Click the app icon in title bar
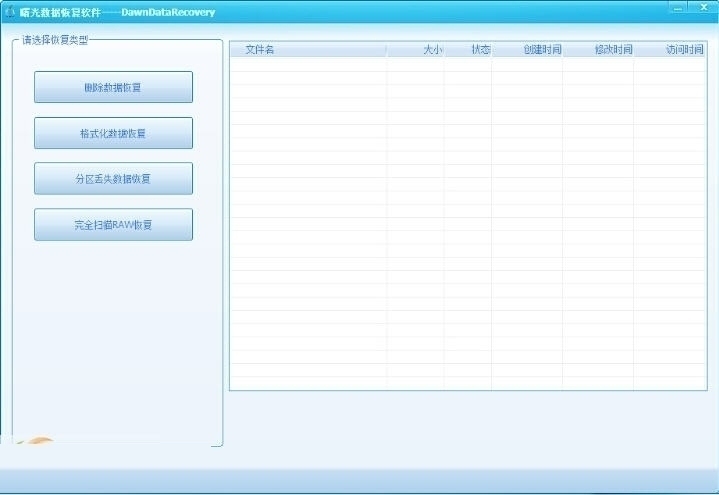Image resolution: width=719 pixels, height=495 pixels. click(x=10, y=12)
